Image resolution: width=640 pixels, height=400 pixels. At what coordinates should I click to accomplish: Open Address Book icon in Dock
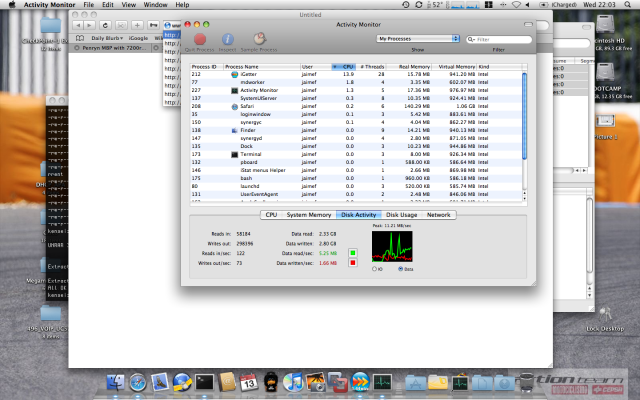click(x=227, y=382)
